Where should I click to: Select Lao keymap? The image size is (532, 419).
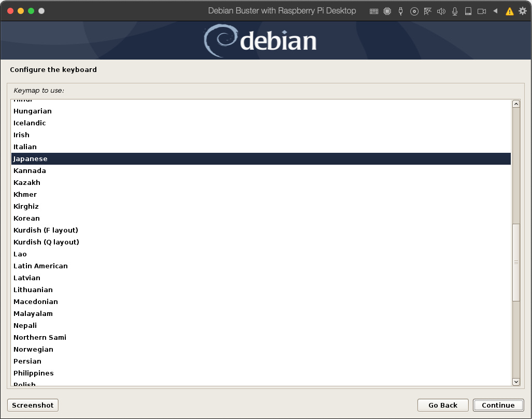[x=261, y=254]
